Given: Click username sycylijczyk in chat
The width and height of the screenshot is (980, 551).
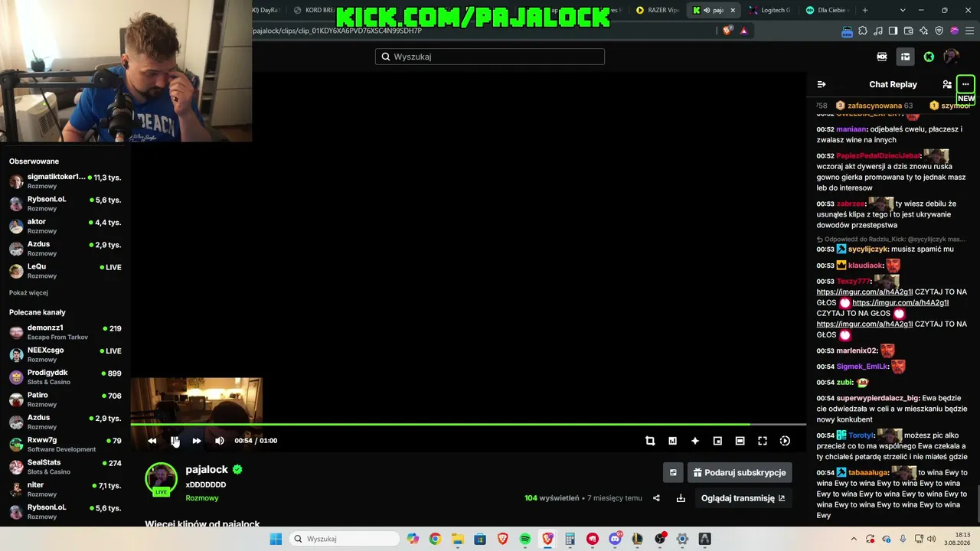Looking at the screenshot, I should pyautogui.click(x=867, y=249).
